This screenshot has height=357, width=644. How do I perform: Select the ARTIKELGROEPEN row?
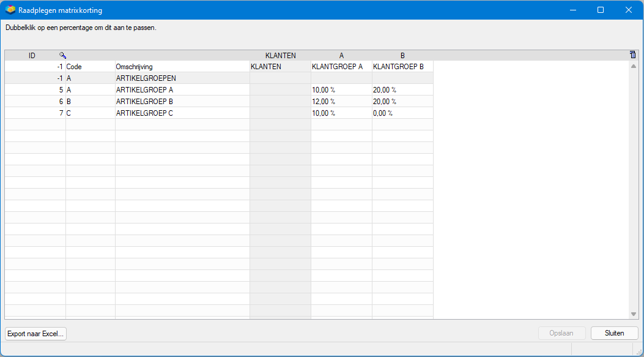coord(219,78)
